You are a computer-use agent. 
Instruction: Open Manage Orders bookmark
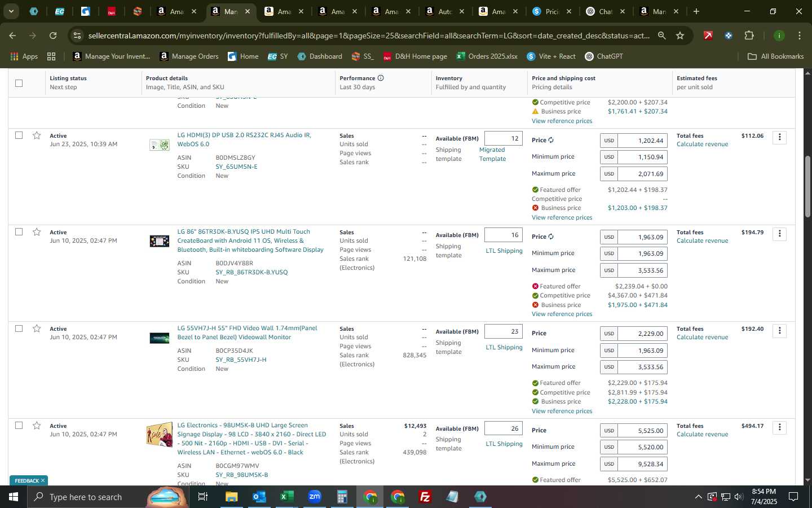pyautogui.click(x=189, y=56)
